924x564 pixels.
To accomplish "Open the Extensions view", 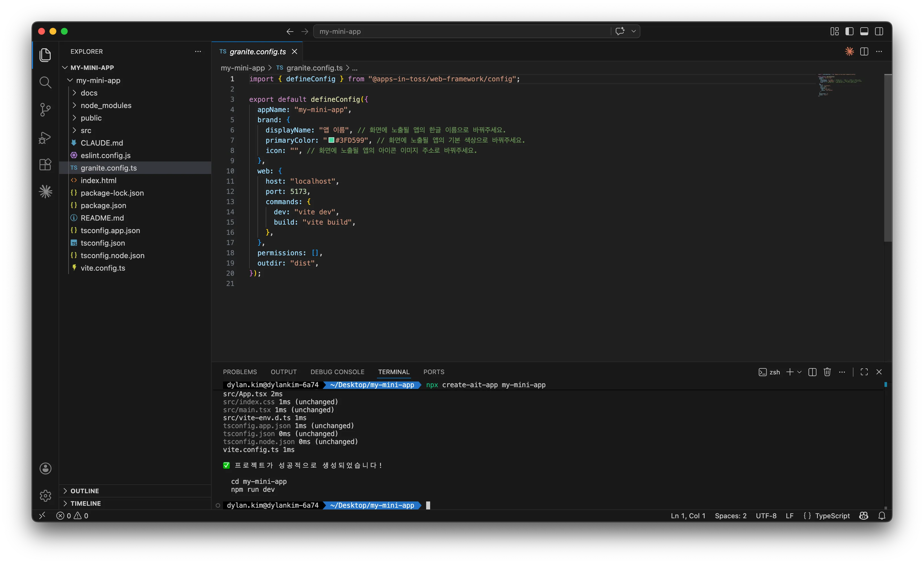I will [46, 165].
